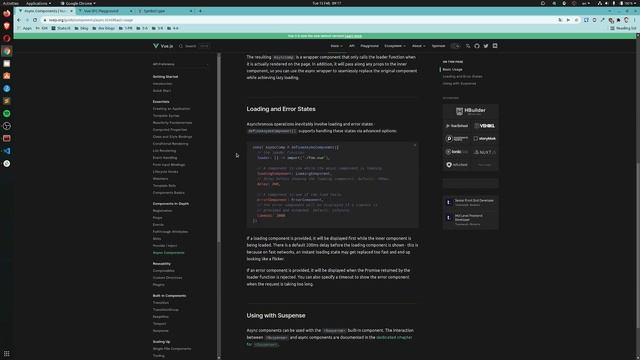Open a new browser tab
Viewport: 640px width, 360px height.
click(x=200, y=11)
